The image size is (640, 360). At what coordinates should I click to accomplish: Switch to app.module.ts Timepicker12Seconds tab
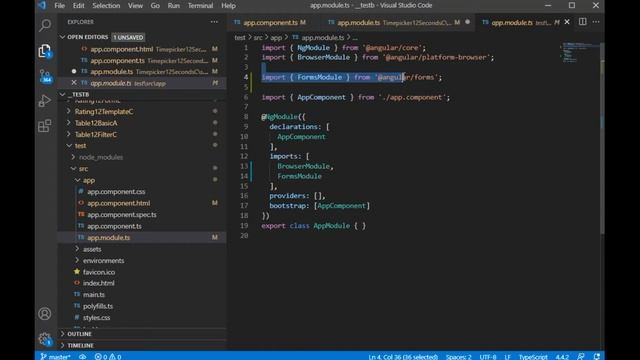(399, 22)
